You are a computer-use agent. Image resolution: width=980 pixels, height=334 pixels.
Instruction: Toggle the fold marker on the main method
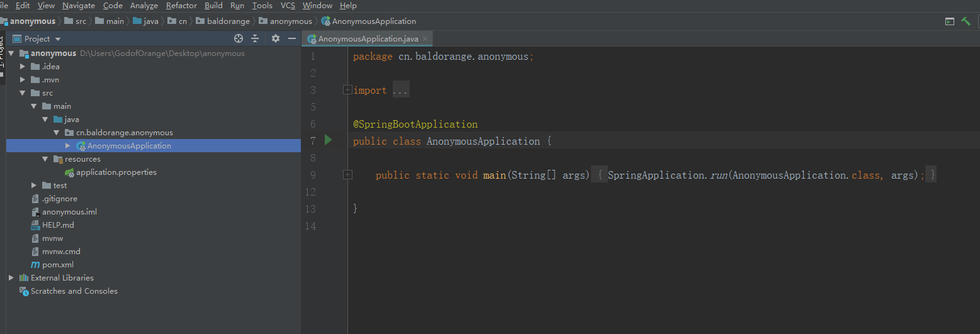(347, 175)
